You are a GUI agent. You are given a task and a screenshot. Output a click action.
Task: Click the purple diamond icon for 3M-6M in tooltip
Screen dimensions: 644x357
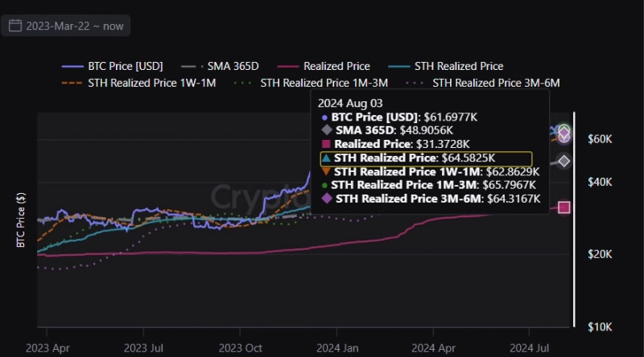[x=325, y=198]
